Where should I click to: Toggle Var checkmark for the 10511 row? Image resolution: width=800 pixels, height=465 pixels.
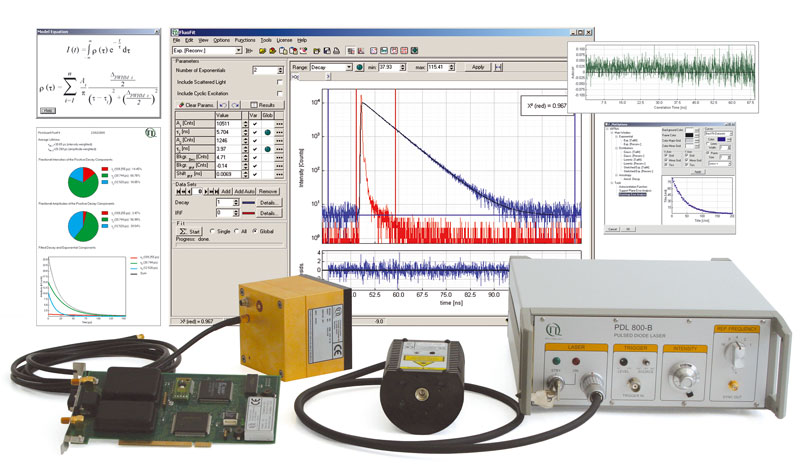coord(255,124)
